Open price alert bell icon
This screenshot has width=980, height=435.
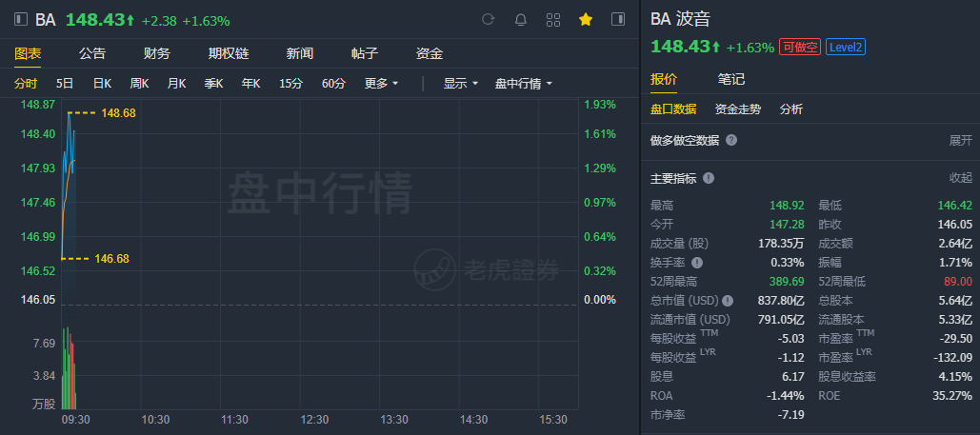(x=521, y=19)
